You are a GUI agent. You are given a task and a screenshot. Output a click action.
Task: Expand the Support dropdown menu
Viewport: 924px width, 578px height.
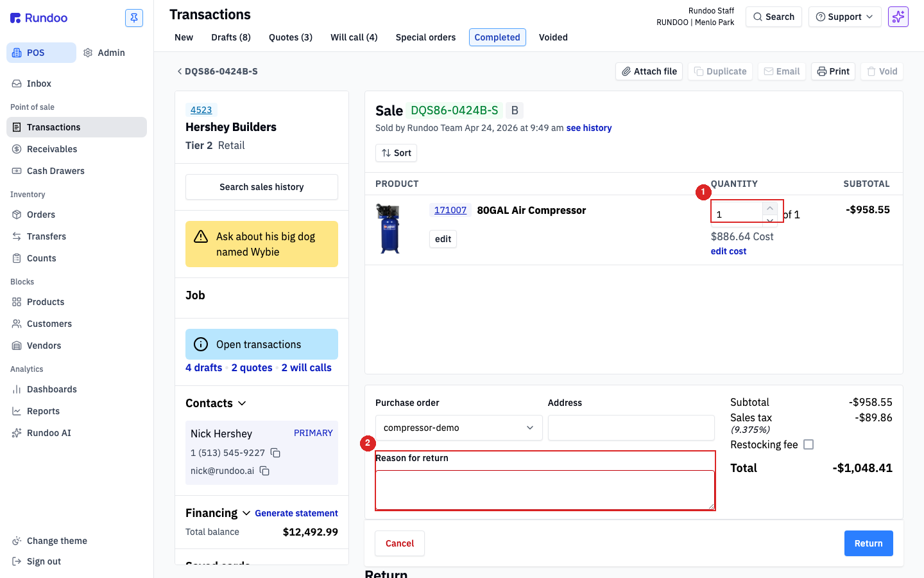pyautogui.click(x=844, y=17)
